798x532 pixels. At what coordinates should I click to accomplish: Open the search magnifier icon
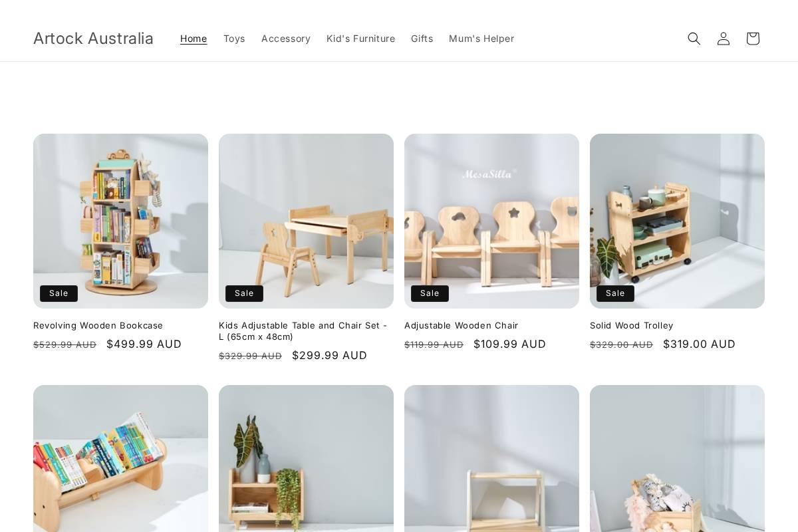[x=694, y=39]
